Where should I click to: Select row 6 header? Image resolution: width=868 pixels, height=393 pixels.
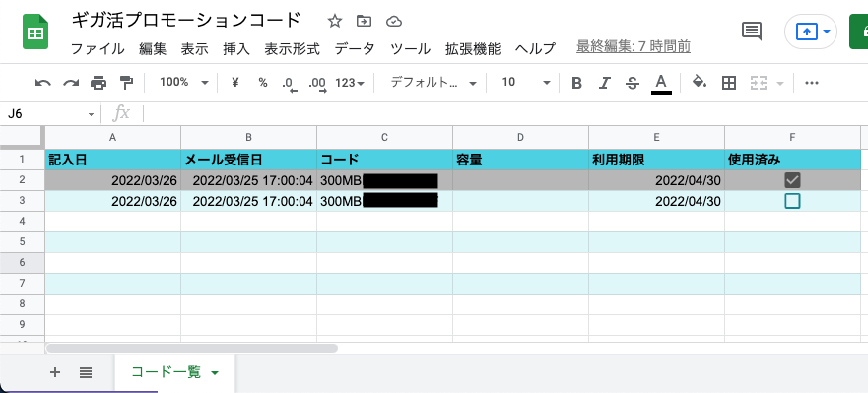(22, 262)
